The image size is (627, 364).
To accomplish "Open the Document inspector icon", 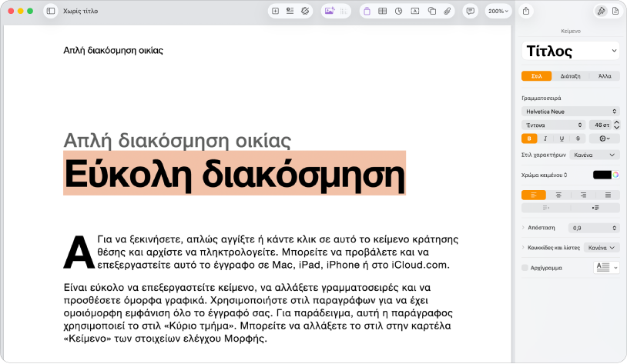I will click(615, 12).
